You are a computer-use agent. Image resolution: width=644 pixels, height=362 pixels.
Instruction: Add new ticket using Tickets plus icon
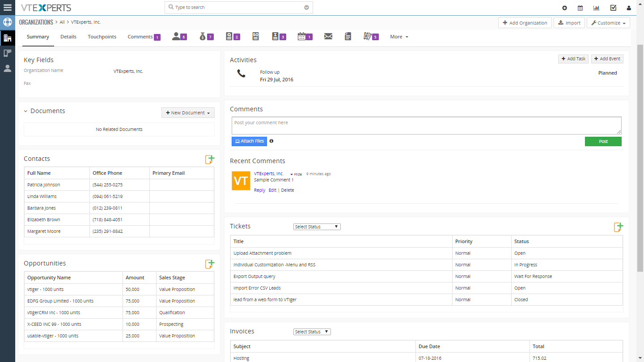619,227
